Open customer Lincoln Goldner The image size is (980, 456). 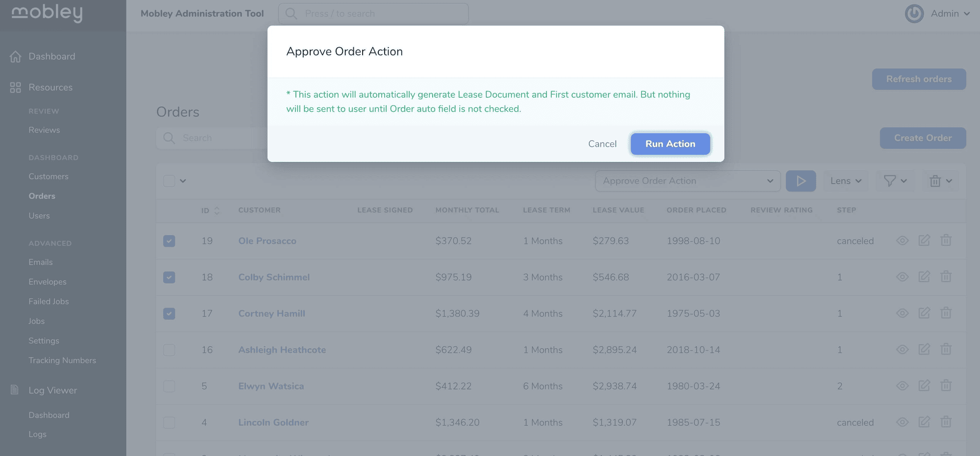[273, 422]
